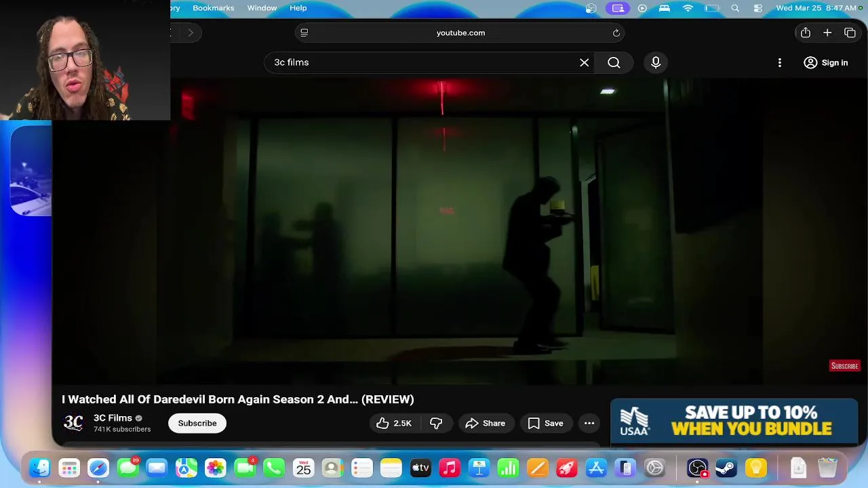Open the Now Playing menu bar icon
The width and height of the screenshot is (868, 488).
coord(642,8)
